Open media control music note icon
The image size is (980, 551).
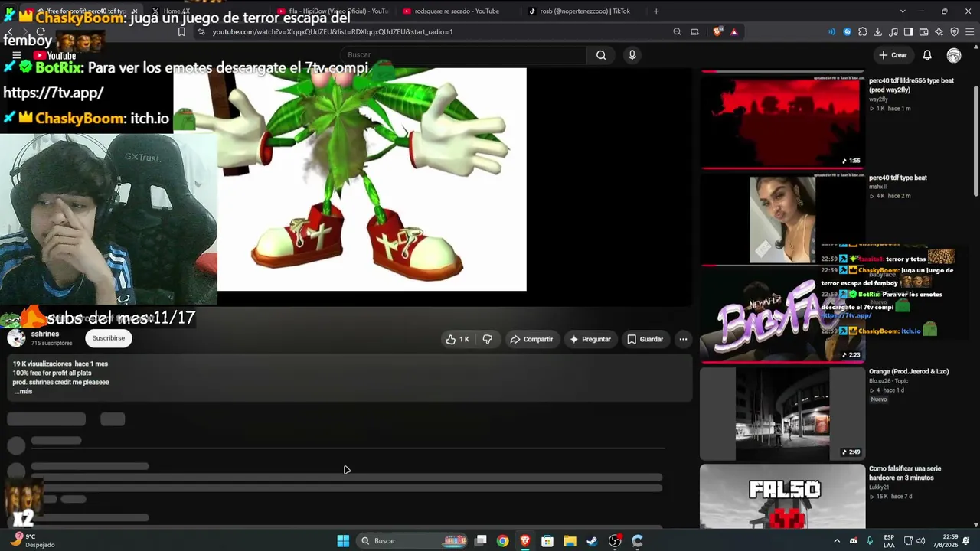pyautogui.click(x=893, y=32)
